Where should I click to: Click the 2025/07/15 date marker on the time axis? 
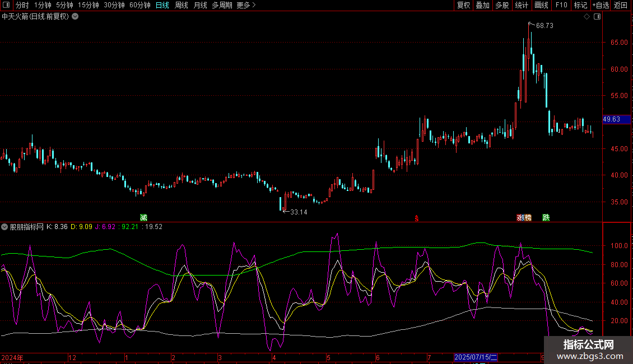[476, 357]
